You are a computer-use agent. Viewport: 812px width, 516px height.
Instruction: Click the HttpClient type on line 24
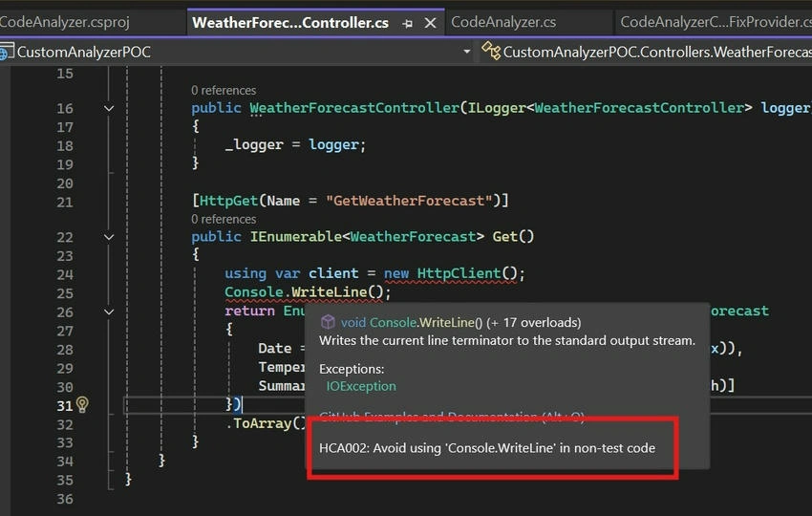pyautogui.click(x=459, y=273)
